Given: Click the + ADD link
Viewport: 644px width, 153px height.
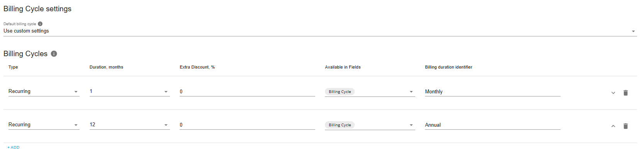Looking at the screenshot, I should [14, 148].
